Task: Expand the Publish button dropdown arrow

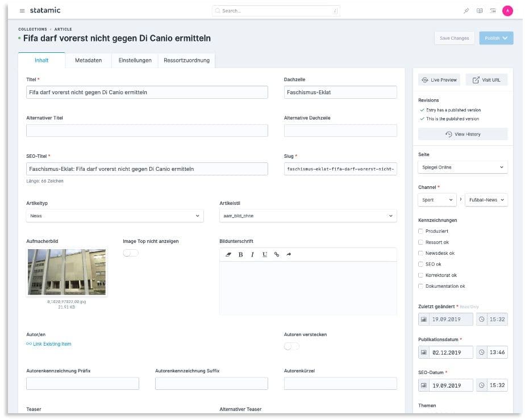Action: click(505, 38)
